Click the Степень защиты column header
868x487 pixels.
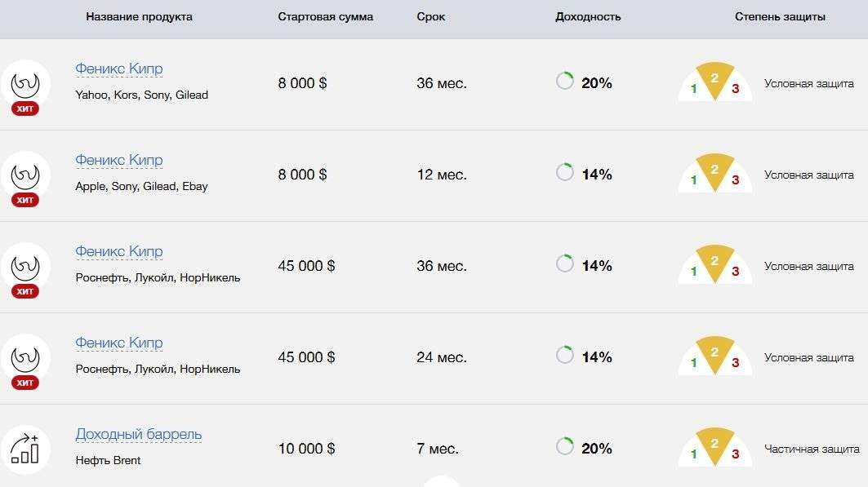(780, 17)
